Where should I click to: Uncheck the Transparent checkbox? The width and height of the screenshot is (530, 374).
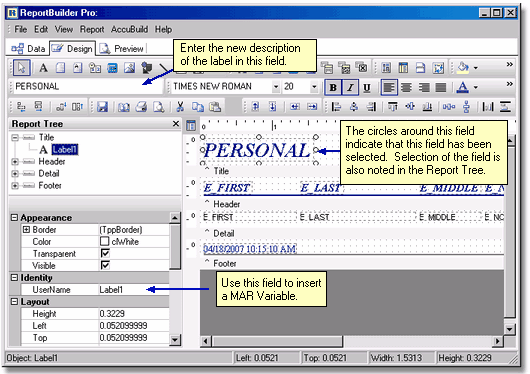coord(105,253)
